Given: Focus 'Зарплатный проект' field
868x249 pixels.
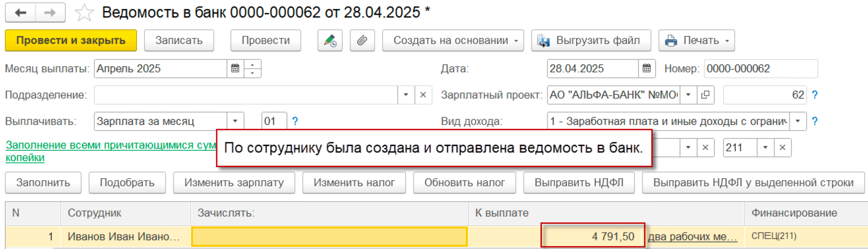Looking at the screenshot, I should (x=613, y=95).
